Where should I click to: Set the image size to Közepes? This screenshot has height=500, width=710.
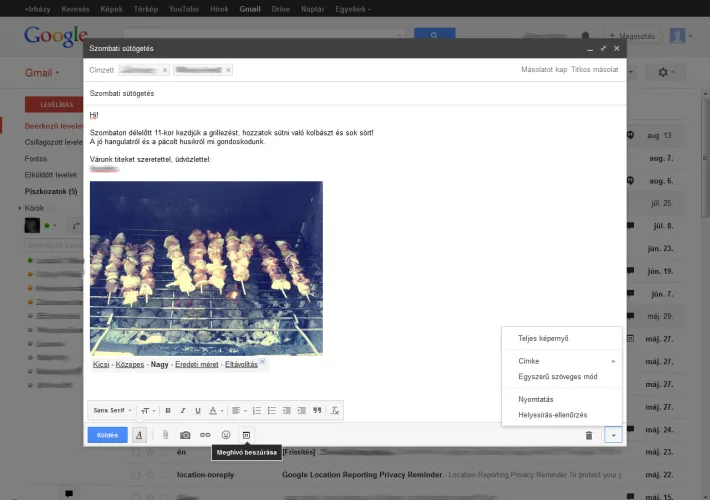click(130, 364)
